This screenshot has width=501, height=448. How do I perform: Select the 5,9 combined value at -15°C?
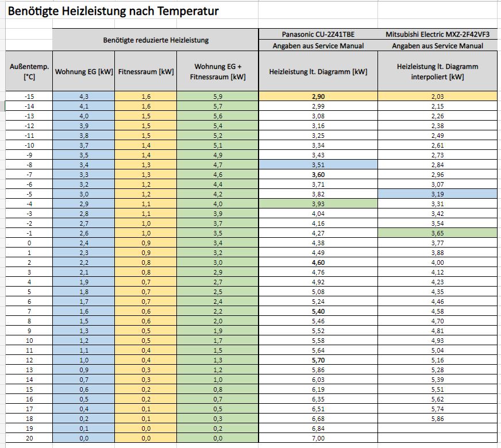click(x=218, y=96)
